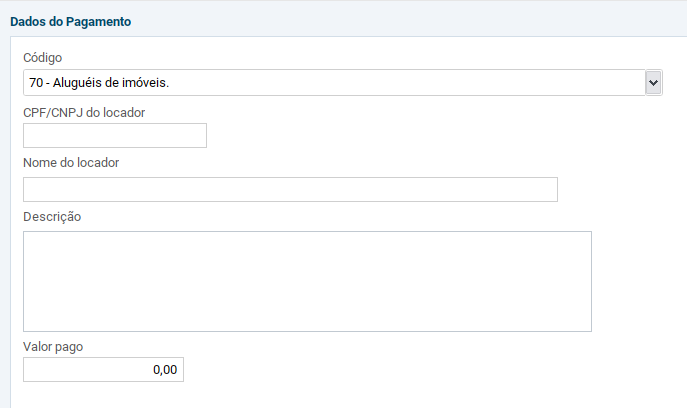Open the Código dropdown arrow
687x408 pixels.
pos(653,82)
